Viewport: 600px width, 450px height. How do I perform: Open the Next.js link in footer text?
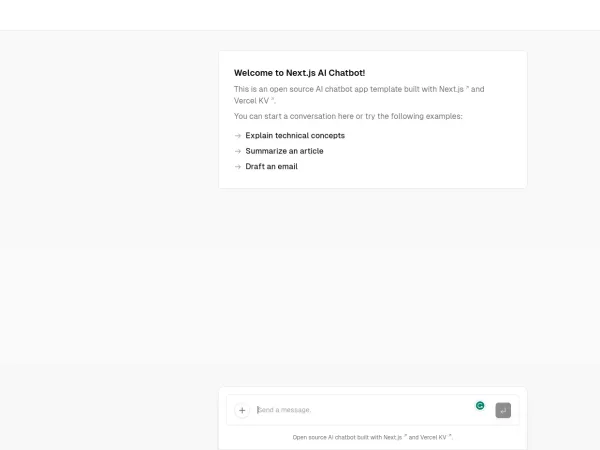tap(395, 437)
